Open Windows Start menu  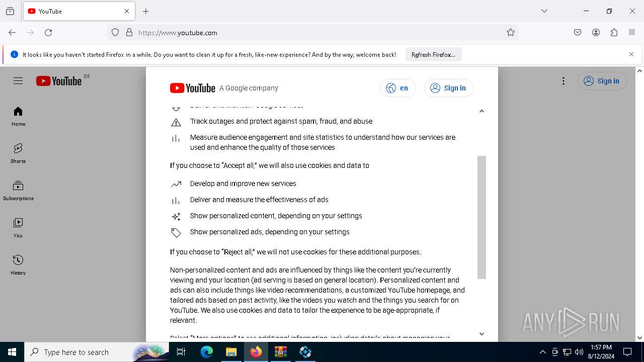pyautogui.click(x=12, y=352)
